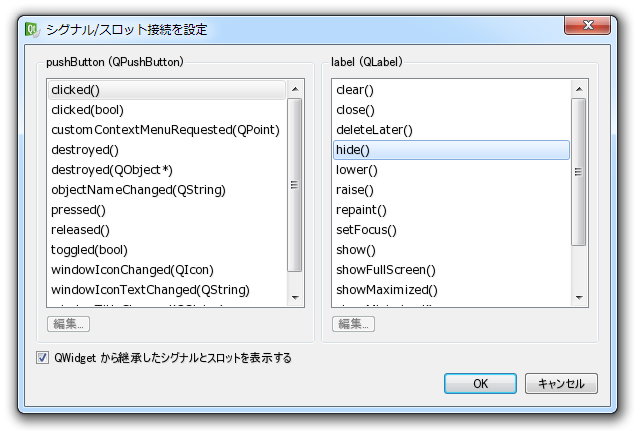Select the lower() slot

coord(451,170)
